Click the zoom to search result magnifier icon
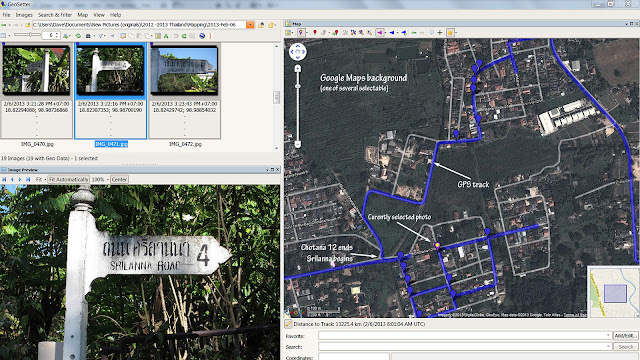Viewport: 640px width, 360px height. coord(369,32)
